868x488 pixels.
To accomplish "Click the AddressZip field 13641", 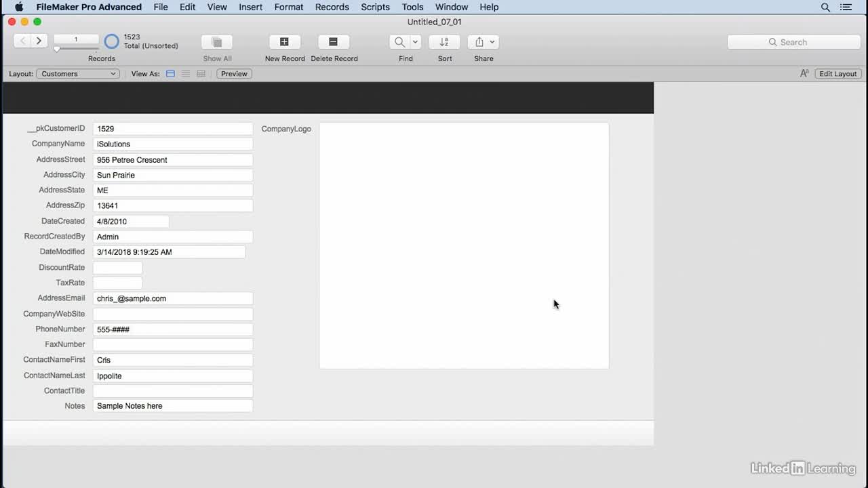I will pos(173,205).
